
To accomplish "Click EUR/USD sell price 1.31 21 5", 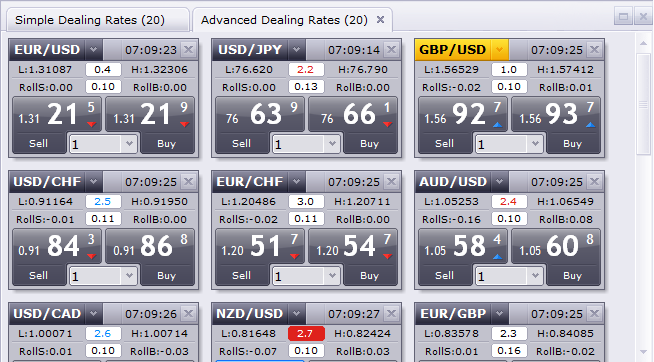I will [57, 114].
